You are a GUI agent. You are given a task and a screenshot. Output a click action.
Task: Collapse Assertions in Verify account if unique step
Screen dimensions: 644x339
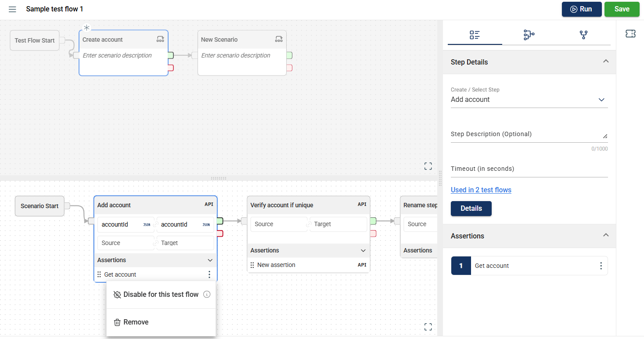tap(363, 251)
